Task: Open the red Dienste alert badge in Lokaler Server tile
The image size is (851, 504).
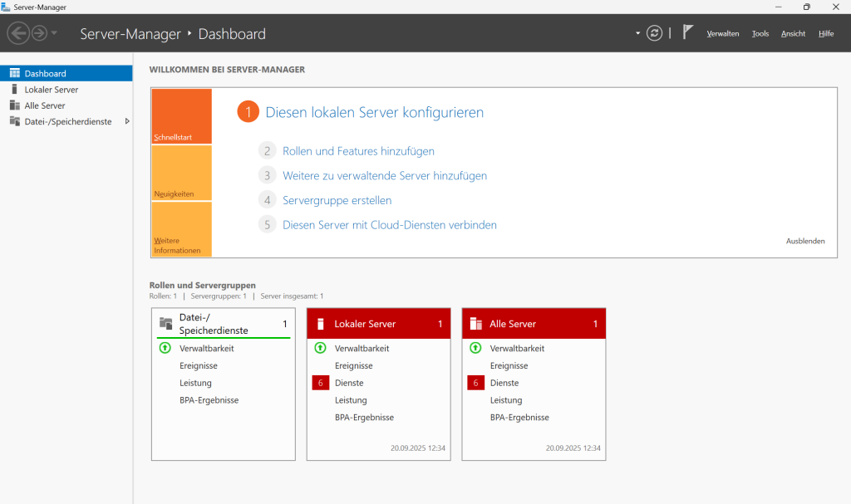Action: coord(320,383)
